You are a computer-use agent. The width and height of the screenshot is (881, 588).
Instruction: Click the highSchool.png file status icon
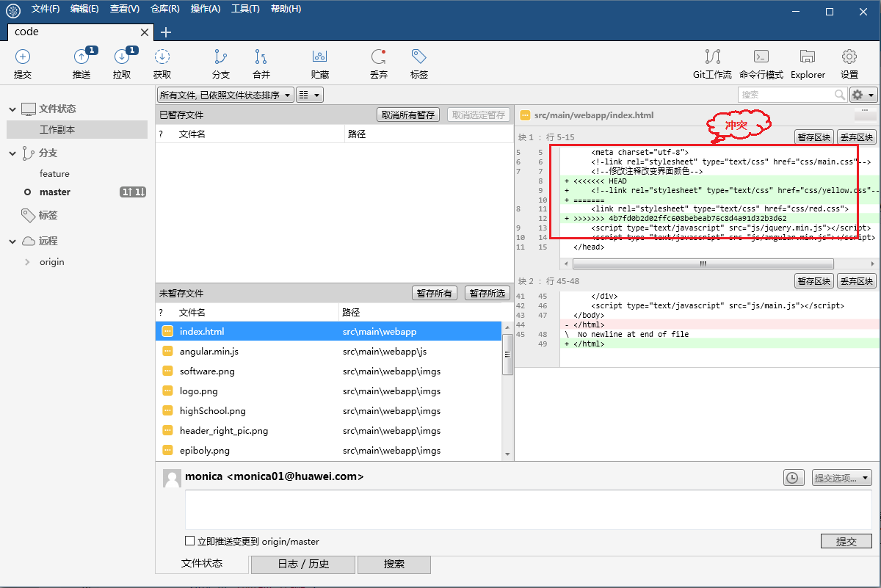167,411
